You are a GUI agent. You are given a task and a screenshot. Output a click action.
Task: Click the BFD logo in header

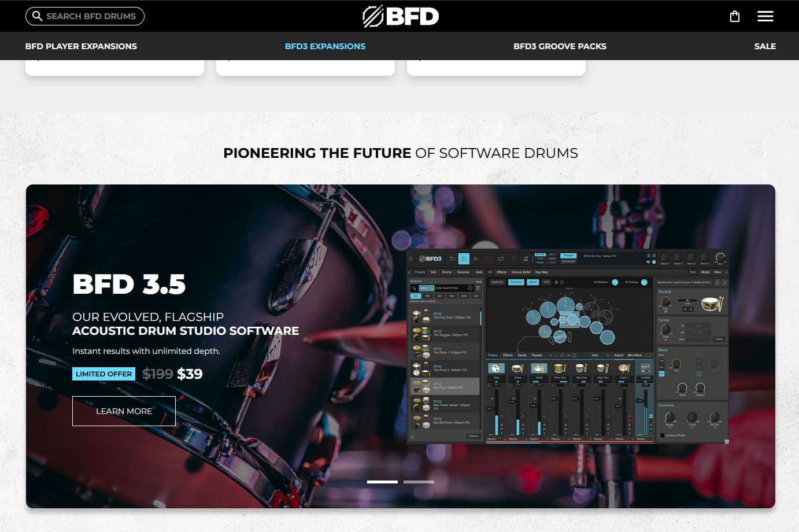(400, 16)
